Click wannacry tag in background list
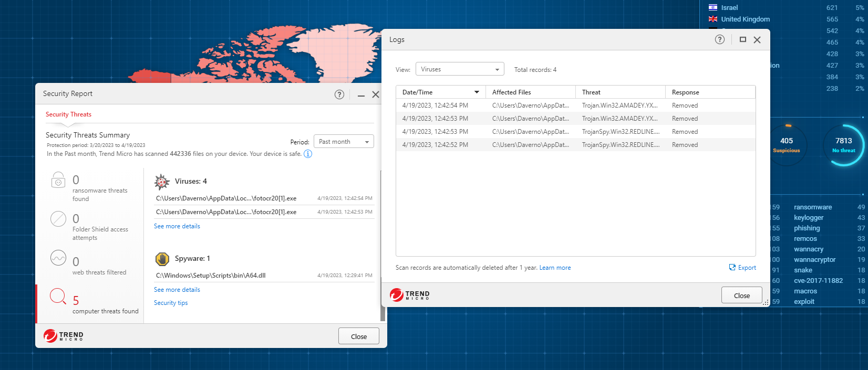 pos(809,249)
